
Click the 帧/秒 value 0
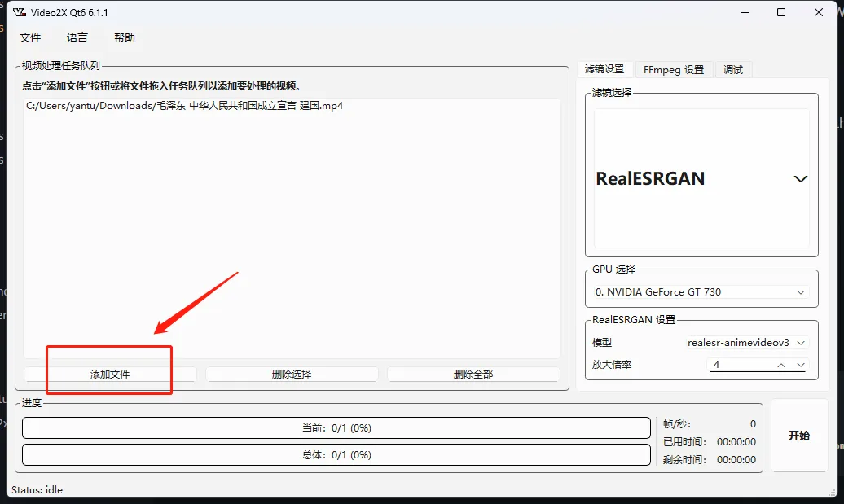click(x=753, y=424)
